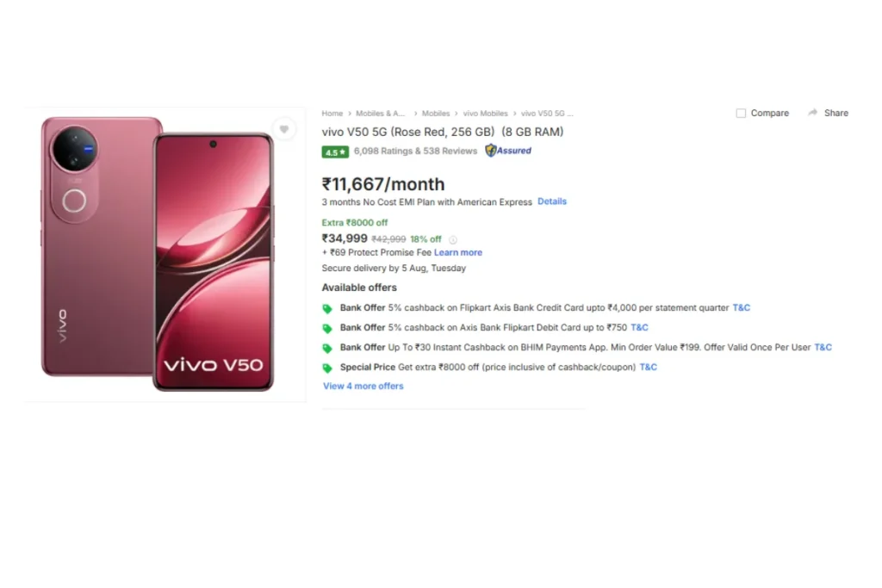This screenshot has height=588, width=882.
Task: Click green tag icon of Flipkart Axis Credit Card offer
Action: [326, 308]
